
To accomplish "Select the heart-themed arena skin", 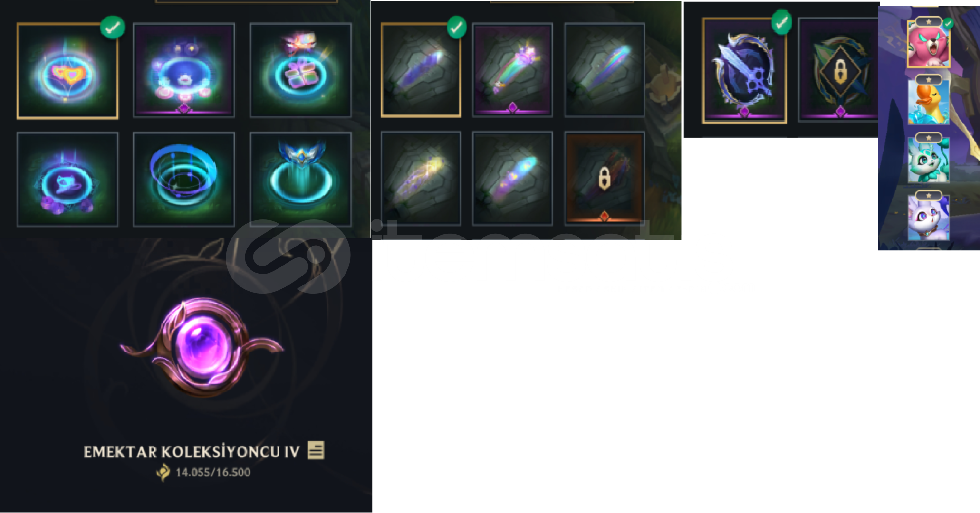I will point(67,71).
